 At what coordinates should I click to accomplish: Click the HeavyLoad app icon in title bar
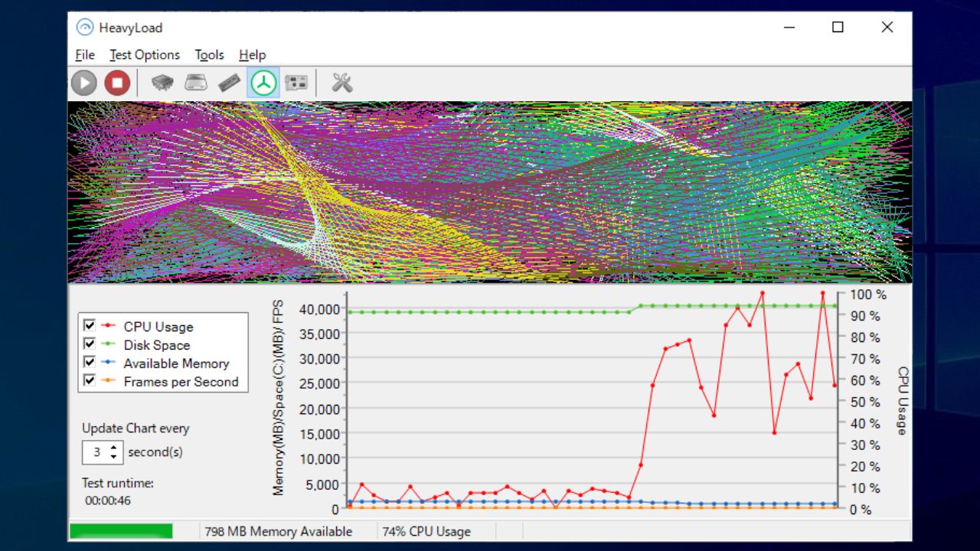84,28
